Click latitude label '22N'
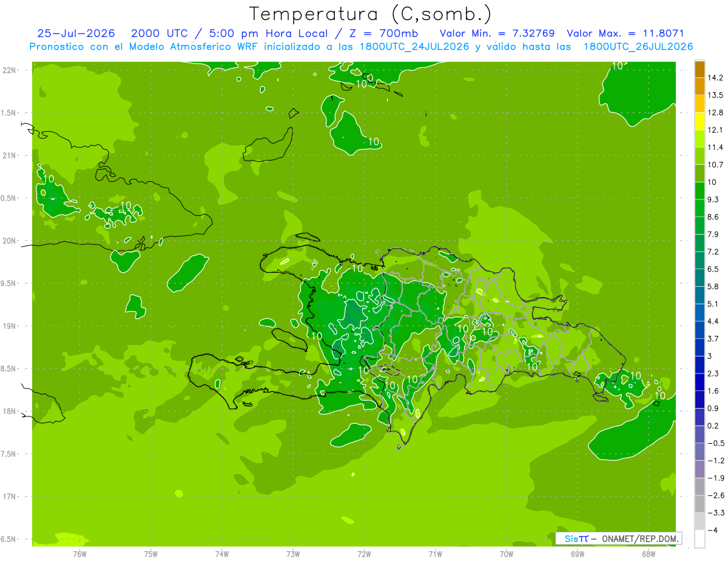The height and width of the screenshot is (562, 728). click(10, 70)
